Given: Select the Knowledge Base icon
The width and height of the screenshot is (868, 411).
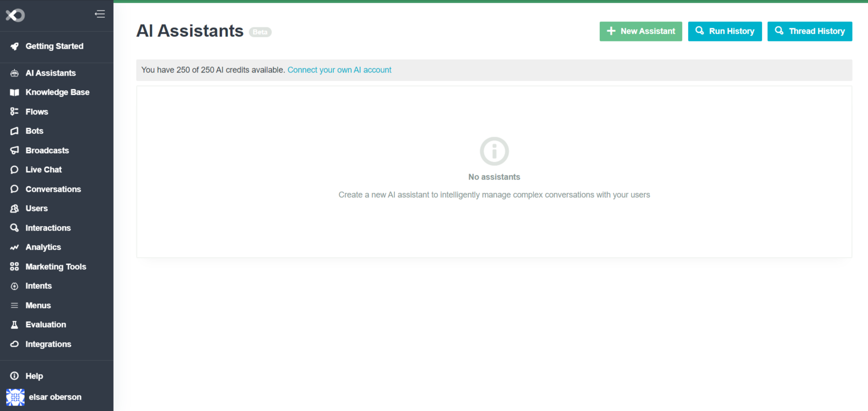Looking at the screenshot, I should tap(15, 92).
